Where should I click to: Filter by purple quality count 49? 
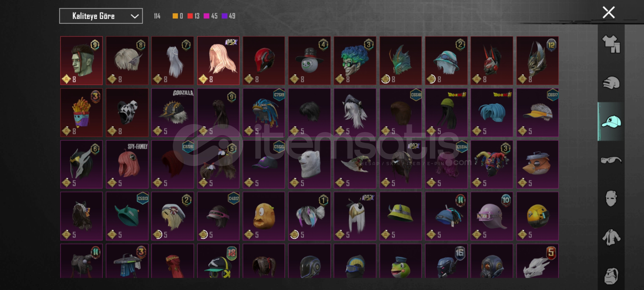tap(229, 16)
